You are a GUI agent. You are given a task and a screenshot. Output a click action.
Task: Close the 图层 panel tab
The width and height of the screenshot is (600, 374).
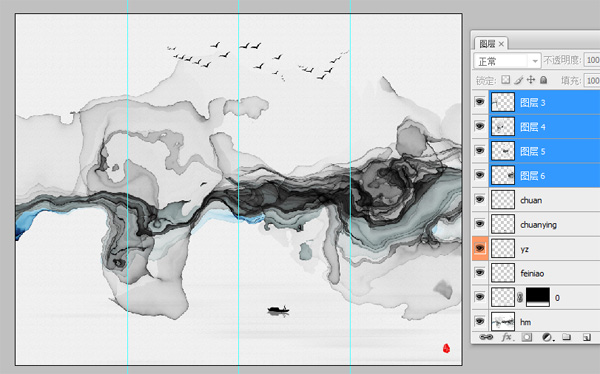[x=501, y=44]
